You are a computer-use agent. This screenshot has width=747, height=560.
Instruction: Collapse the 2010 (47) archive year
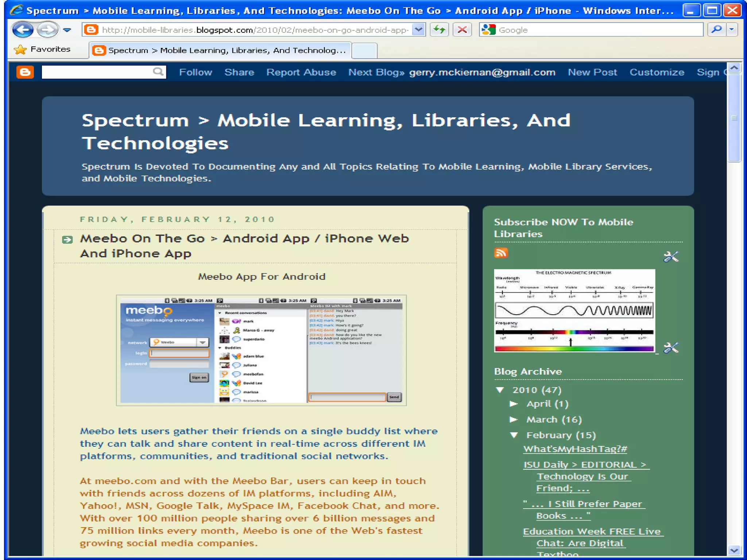pos(500,390)
